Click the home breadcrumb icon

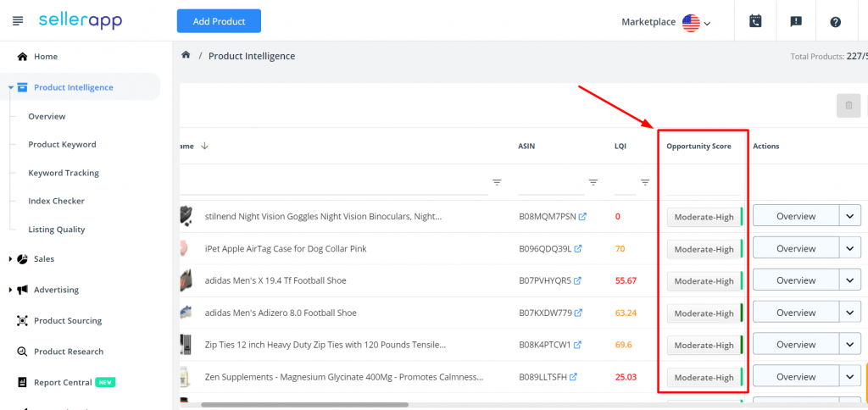point(186,55)
